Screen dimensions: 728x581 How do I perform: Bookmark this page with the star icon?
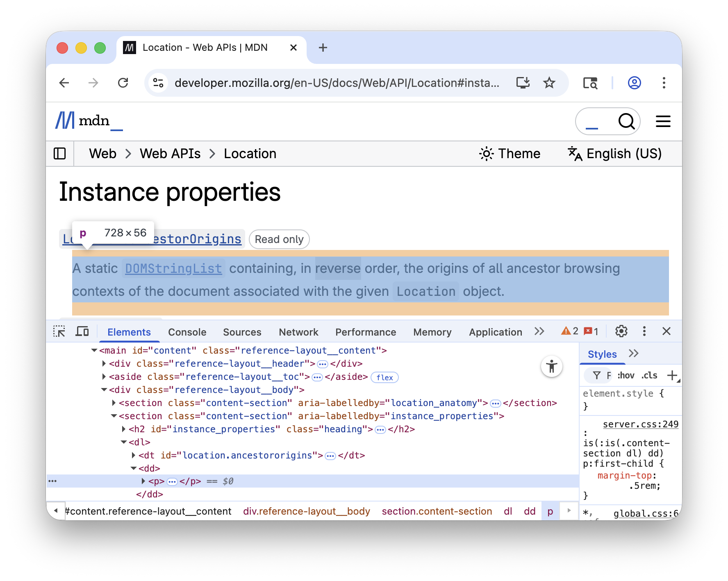(x=549, y=83)
